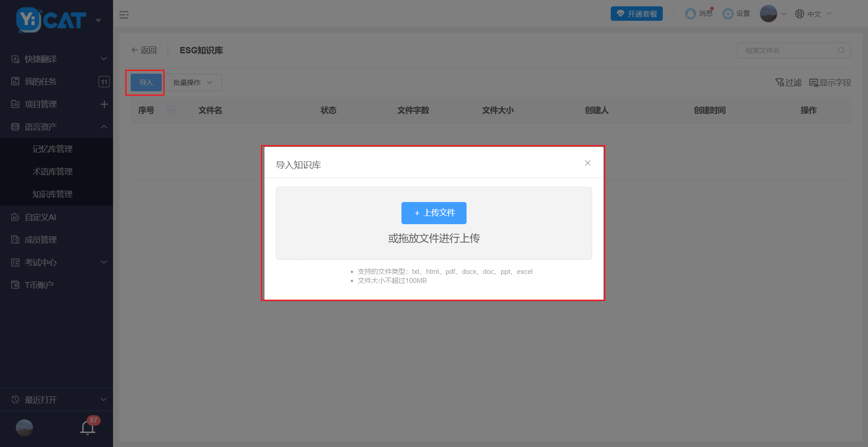Click the plus icon beside 项目管理
Screen dimensions: 868x447
pos(104,104)
